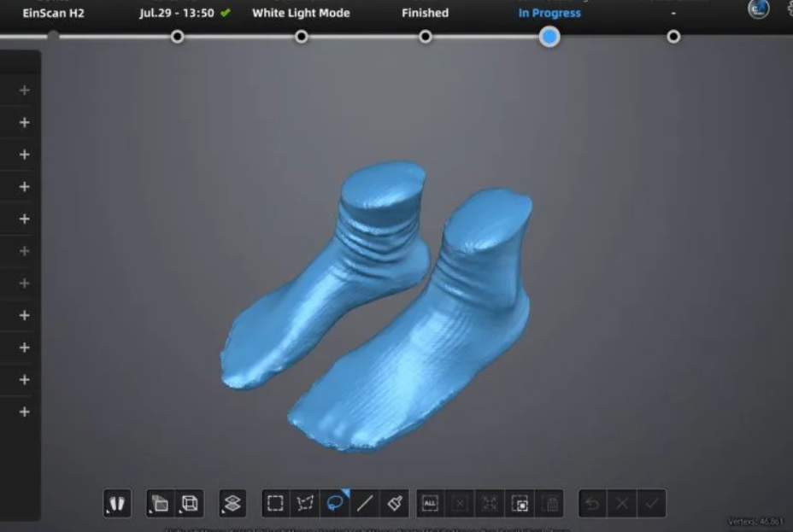Click the highlighted In Progress step node
Viewport: 793px width, 532px height.
[549, 37]
